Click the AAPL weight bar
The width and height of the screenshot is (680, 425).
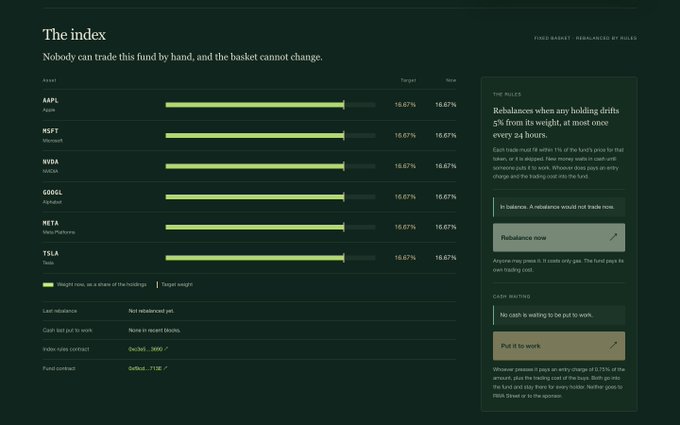coord(270,105)
